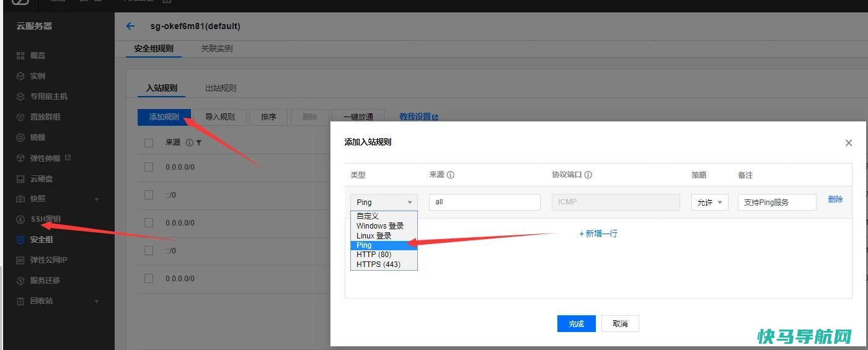The image size is (868, 350).
Task: Click the 一键放通 button
Action: pos(358,117)
